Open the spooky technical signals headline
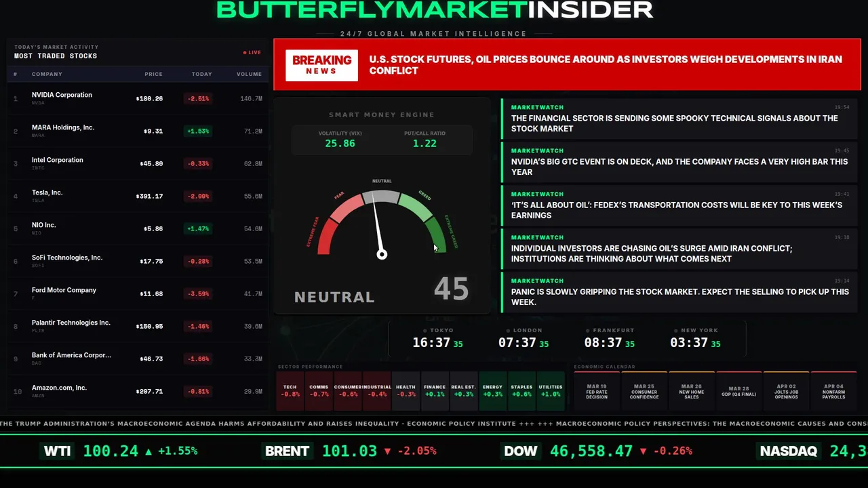The width and height of the screenshot is (868, 488). pyautogui.click(x=675, y=123)
